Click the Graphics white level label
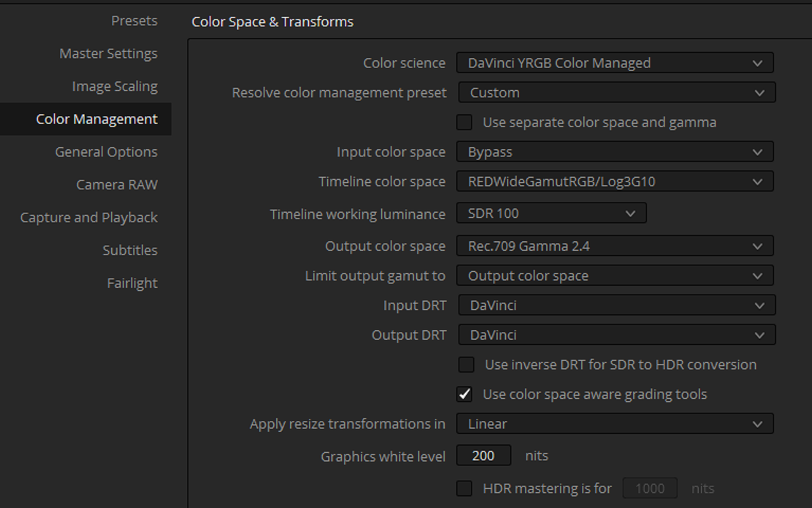The height and width of the screenshot is (508, 812). point(383,456)
